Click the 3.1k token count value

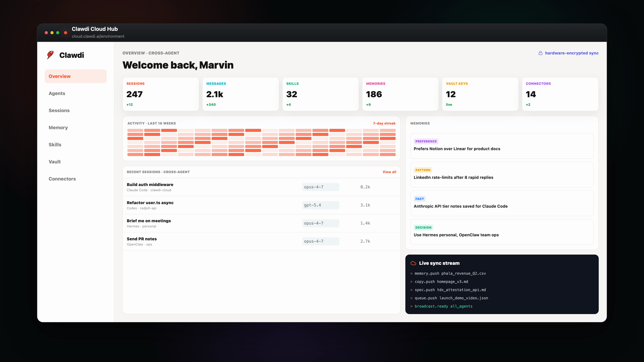tap(365, 205)
